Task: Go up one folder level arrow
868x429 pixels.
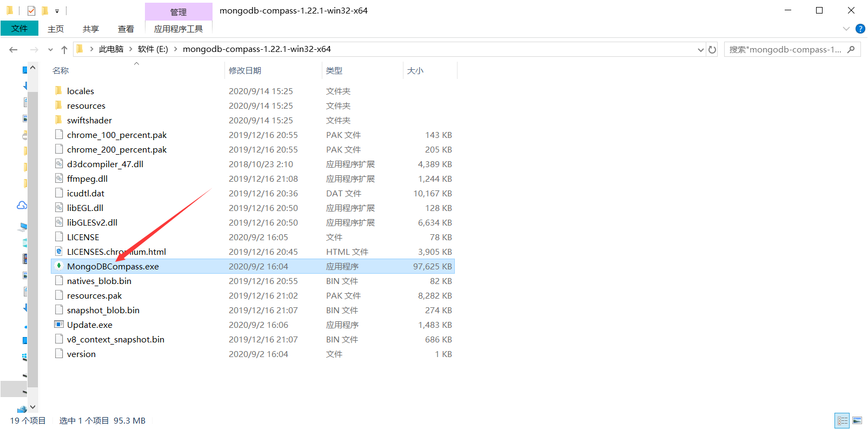Action: coord(64,49)
